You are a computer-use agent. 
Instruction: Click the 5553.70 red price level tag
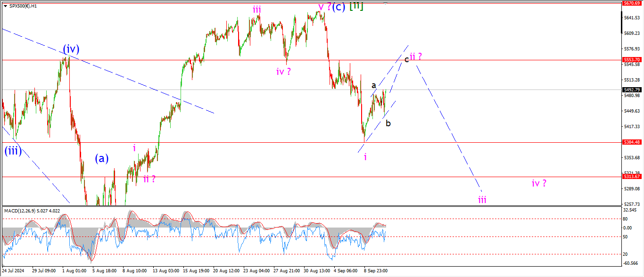(x=632, y=60)
